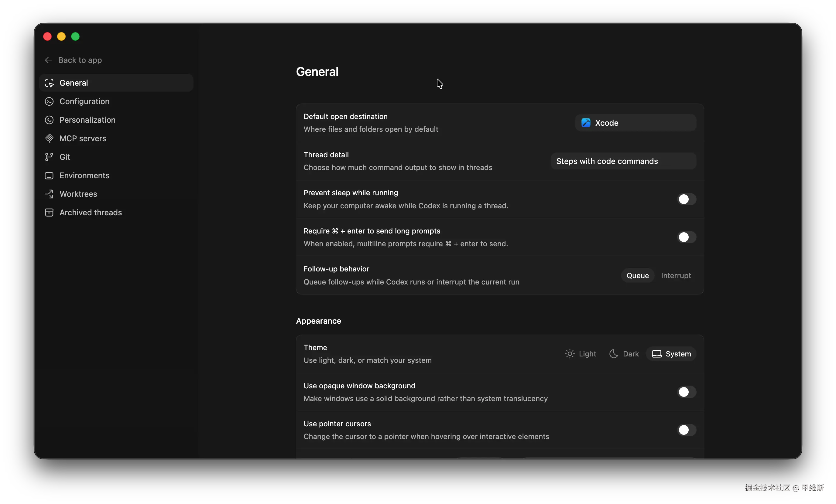The width and height of the screenshot is (836, 504).
Task: Click the Environments sidebar icon
Action: pos(49,176)
